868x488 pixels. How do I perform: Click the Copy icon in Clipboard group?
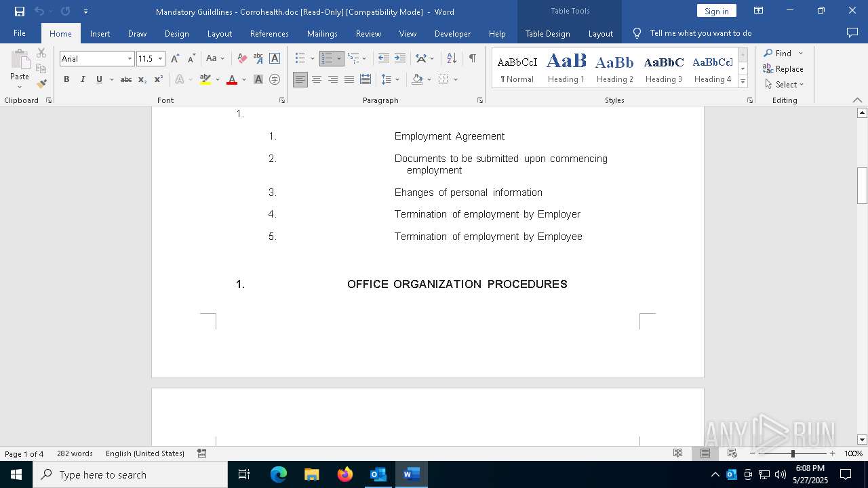(41, 68)
